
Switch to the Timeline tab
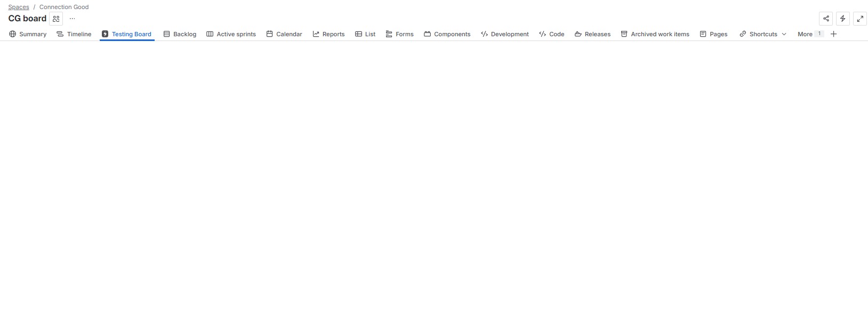click(74, 34)
